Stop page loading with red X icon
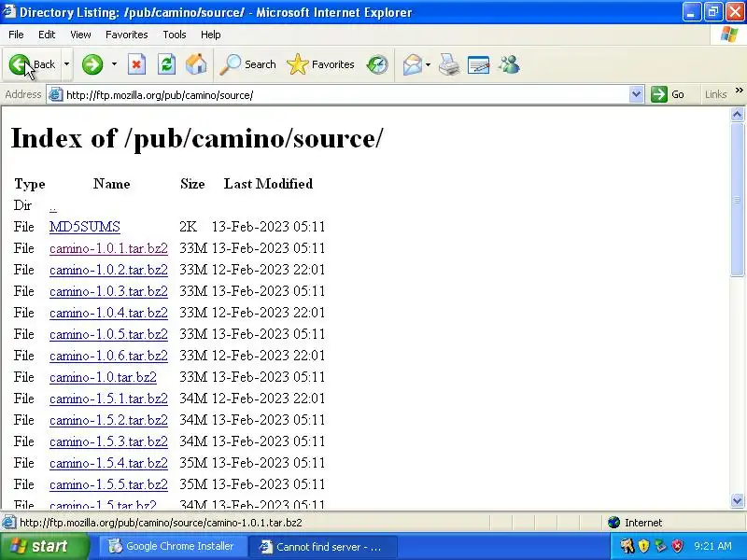Image resolution: width=747 pixels, height=560 pixels. [x=136, y=64]
